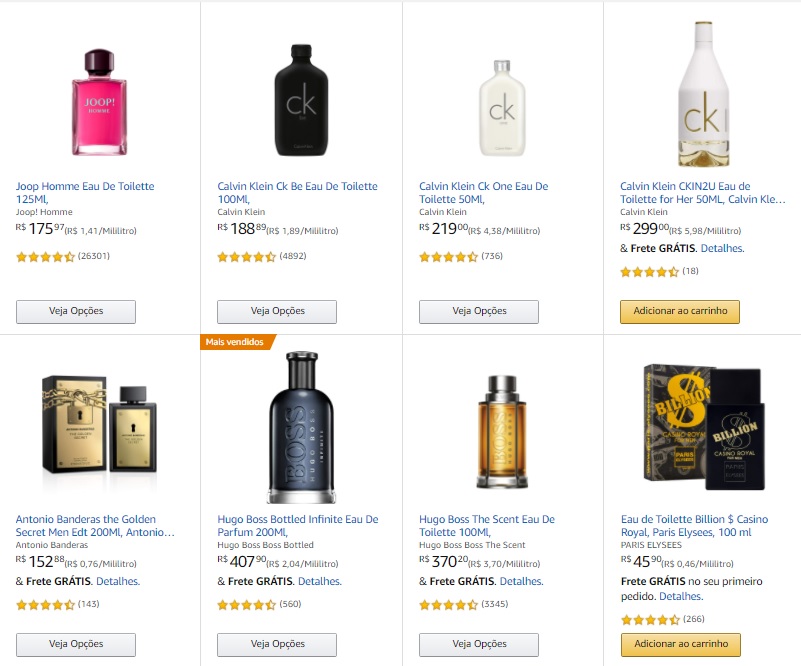Click Veja Opções under Calvin Klein Ck Be
801x666 pixels.
click(x=277, y=311)
